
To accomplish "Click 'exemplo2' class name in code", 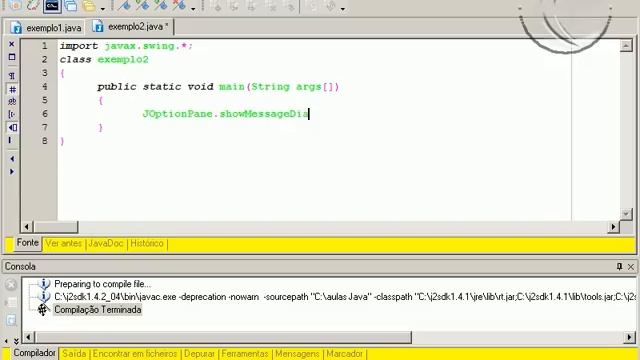I will [x=123, y=60].
